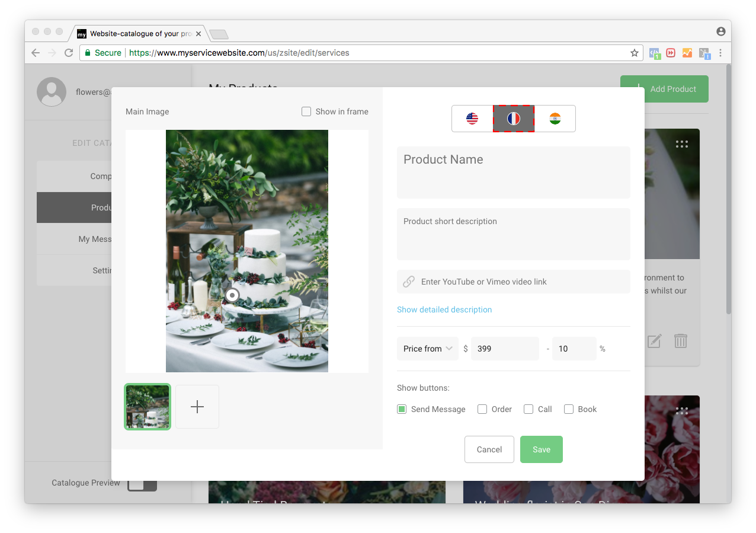Click the blue code extension icon with green badge
This screenshot has height=533, width=756.
click(x=655, y=53)
